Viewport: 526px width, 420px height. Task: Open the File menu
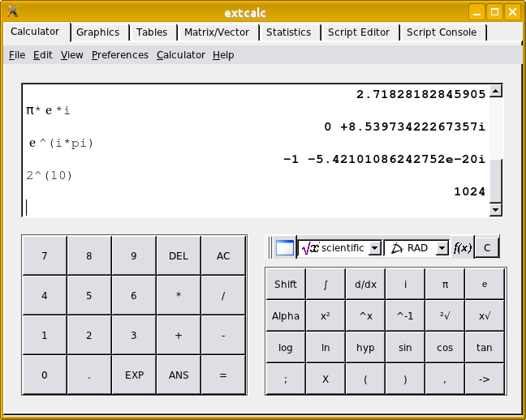click(x=17, y=54)
